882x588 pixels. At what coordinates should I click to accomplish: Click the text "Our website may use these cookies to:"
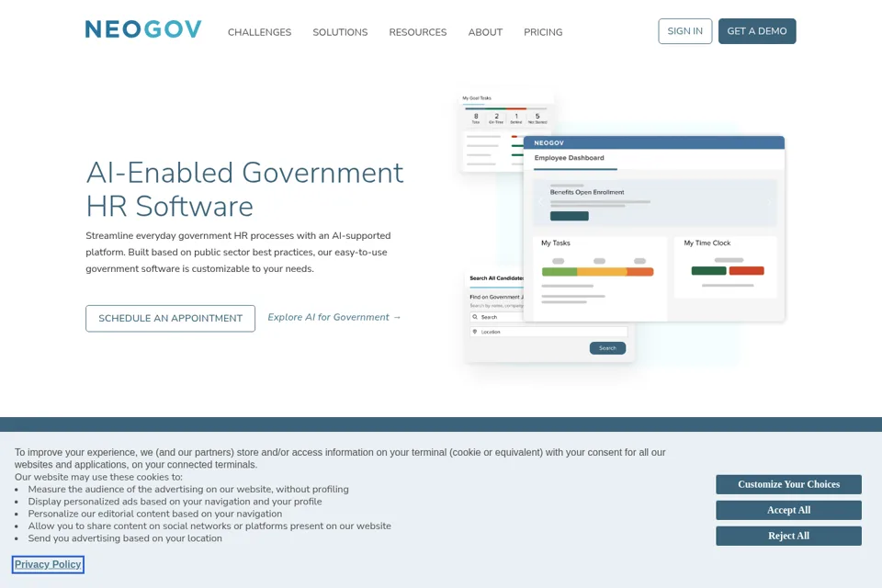coord(98,477)
